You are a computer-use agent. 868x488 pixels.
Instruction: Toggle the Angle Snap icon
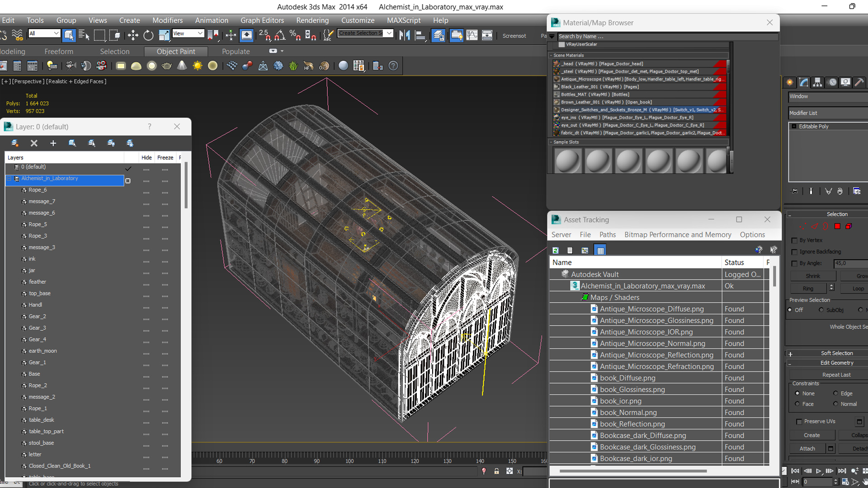(280, 35)
